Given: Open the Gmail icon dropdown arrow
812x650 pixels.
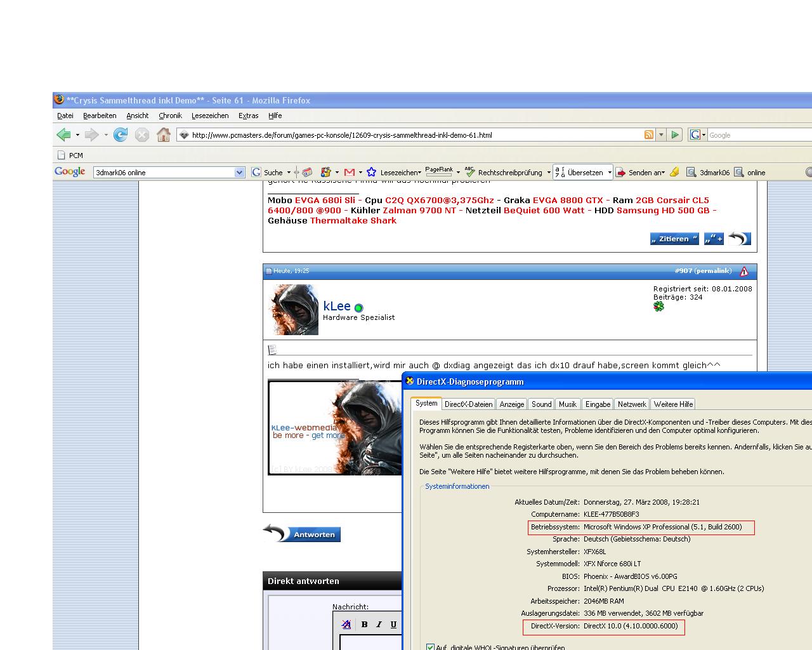Looking at the screenshot, I should (x=360, y=172).
